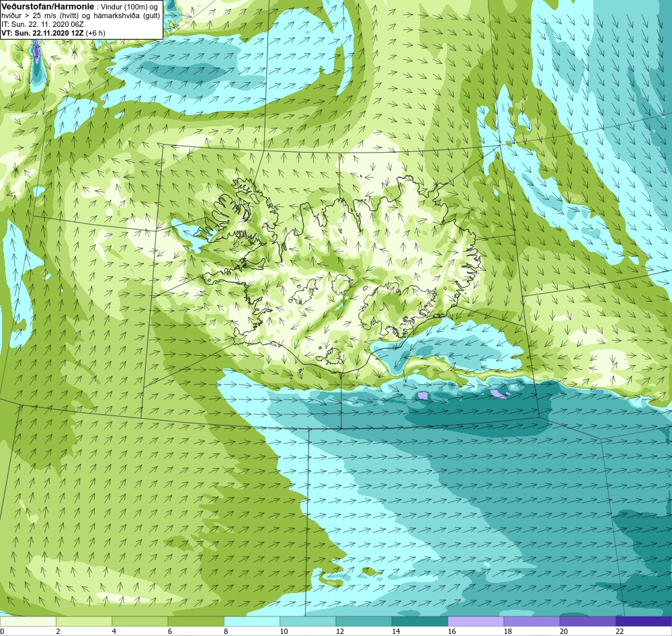
Task: Click the legend label '8'
Action: coord(226,631)
